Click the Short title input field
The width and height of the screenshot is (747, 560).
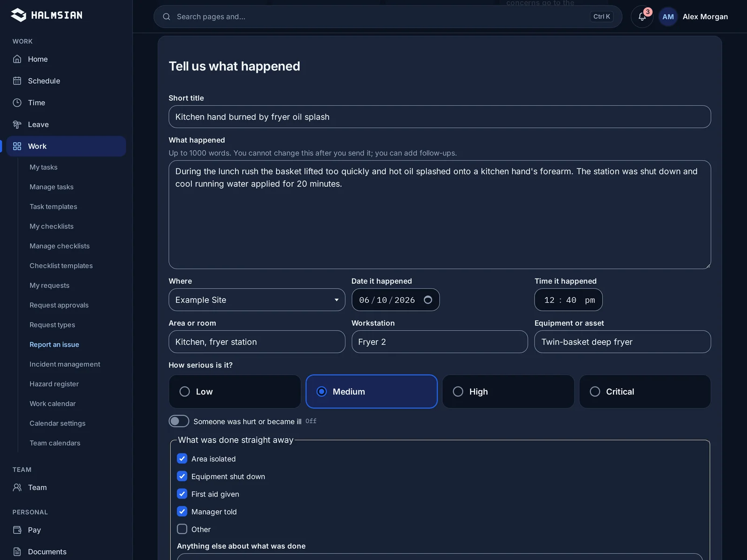439,117
